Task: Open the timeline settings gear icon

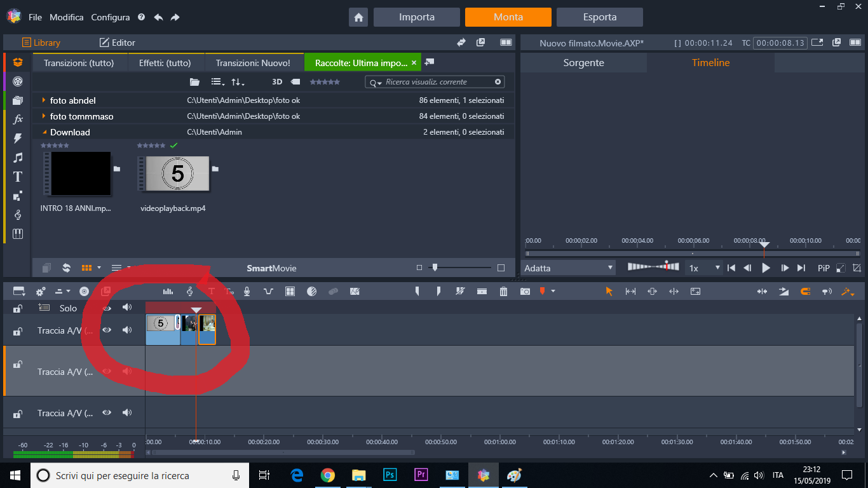Action: (41, 291)
